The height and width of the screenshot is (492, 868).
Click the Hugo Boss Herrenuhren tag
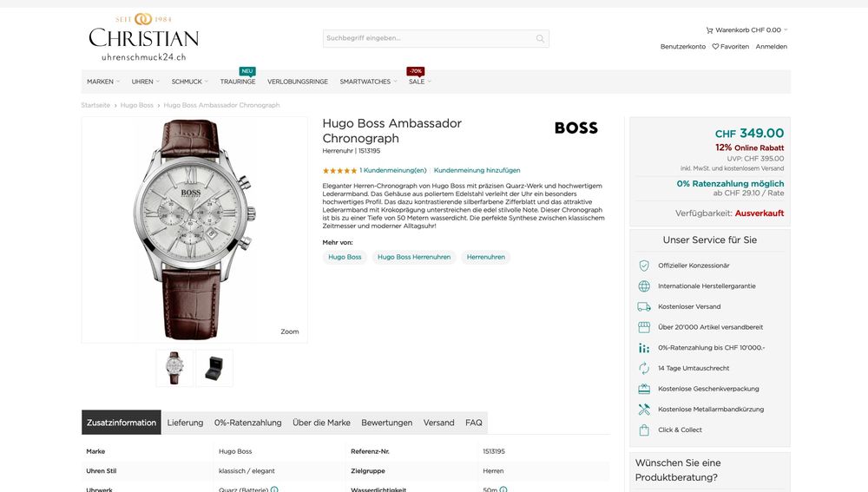pos(414,257)
